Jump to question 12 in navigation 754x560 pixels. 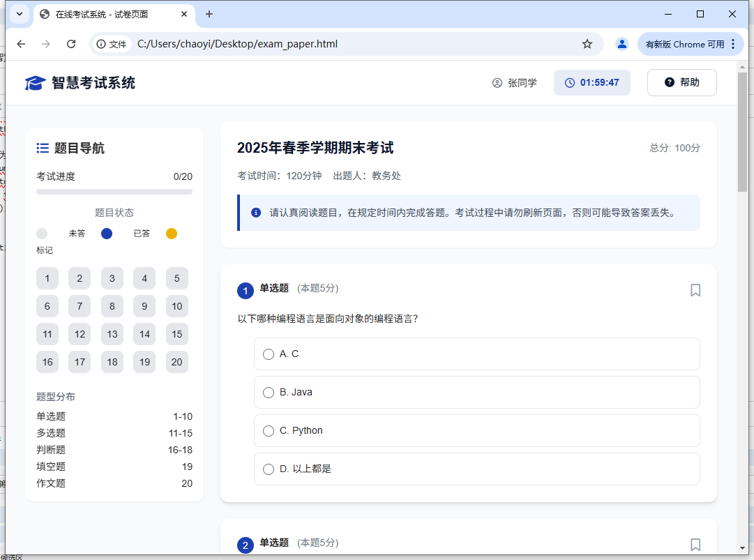point(80,334)
